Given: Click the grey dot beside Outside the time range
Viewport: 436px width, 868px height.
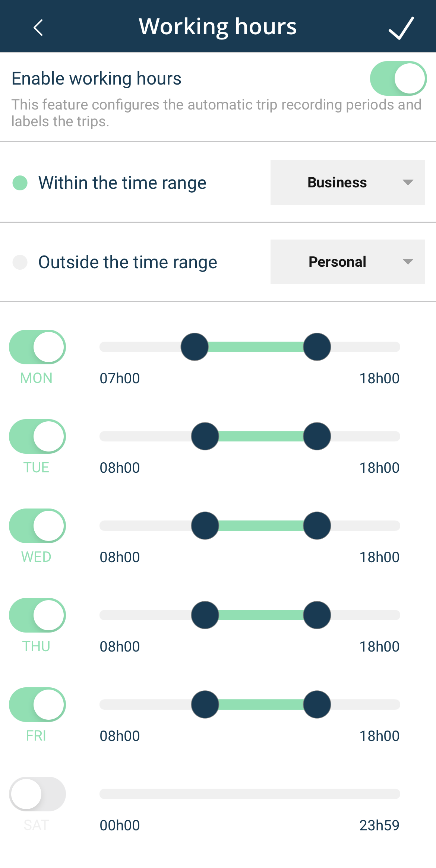Looking at the screenshot, I should pos(20,262).
